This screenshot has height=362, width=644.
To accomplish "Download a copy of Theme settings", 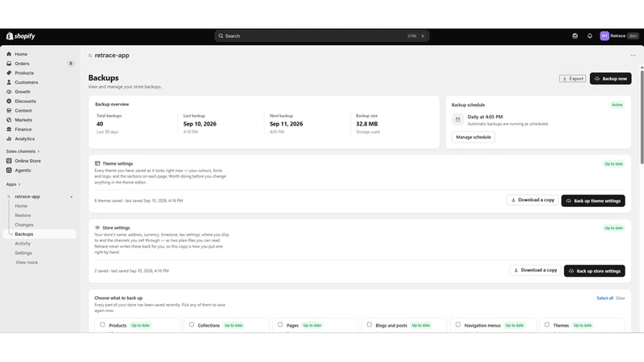I will (x=532, y=200).
